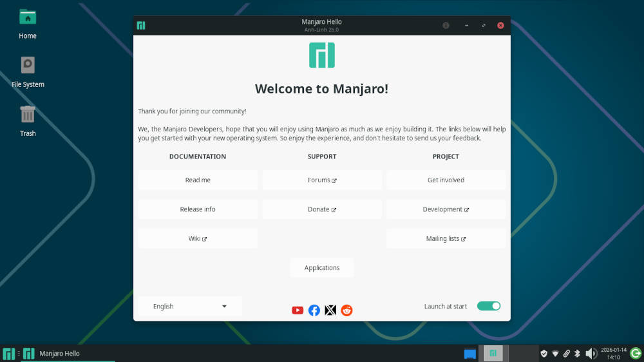Viewport: 644px width, 362px height.
Task: Click the date and time clock in the panel
Action: click(613, 354)
